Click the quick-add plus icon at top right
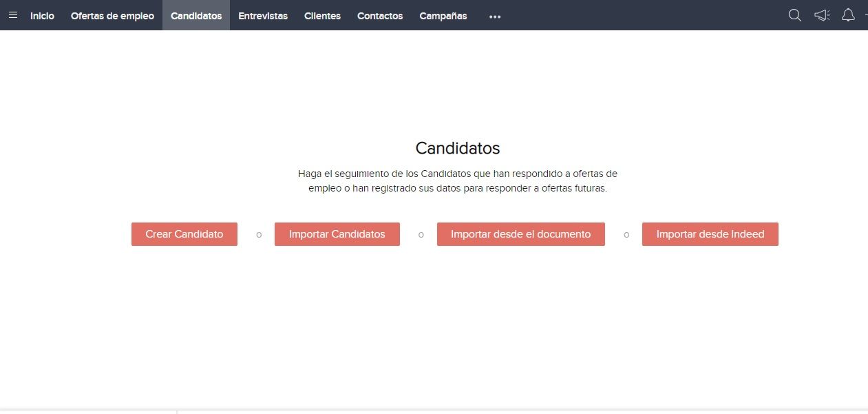Viewport: 868px width, 414px height. 865,15
